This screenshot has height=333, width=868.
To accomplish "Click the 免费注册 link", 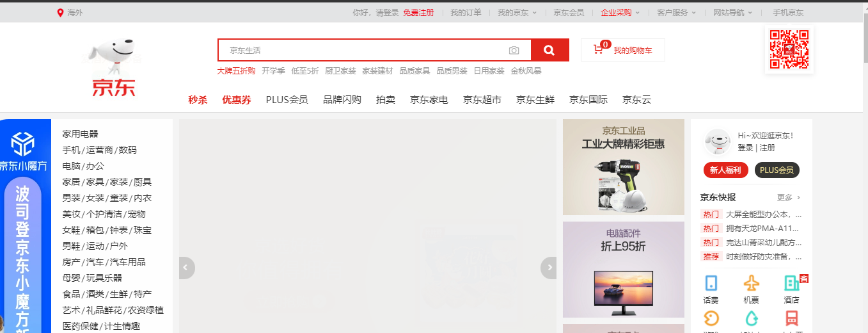I will pos(418,13).
